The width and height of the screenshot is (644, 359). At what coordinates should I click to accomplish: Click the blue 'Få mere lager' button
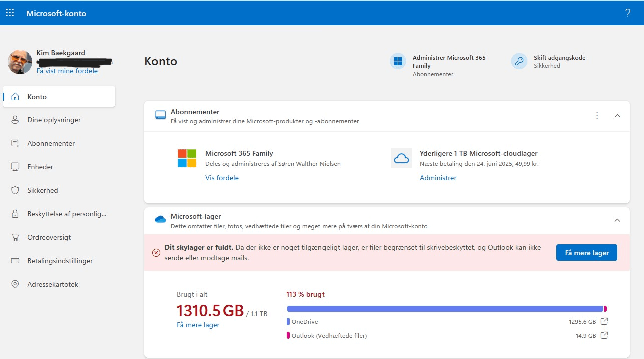[x=587, y=253]
